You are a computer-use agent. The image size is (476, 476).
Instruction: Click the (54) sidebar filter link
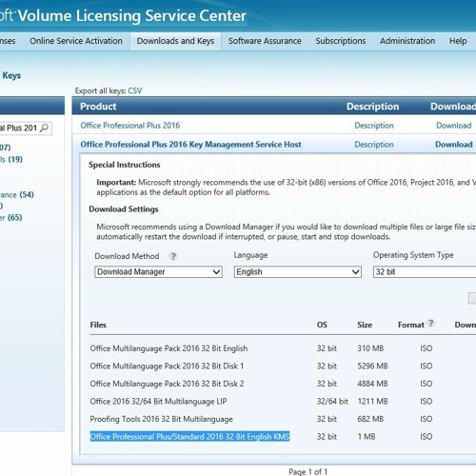[27, 194]
